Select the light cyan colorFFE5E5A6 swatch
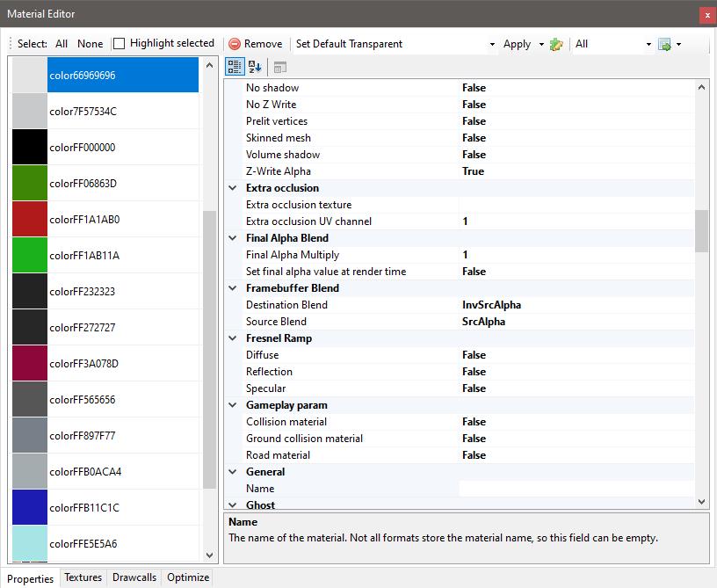This screenshot has height=588, width=717. click(30, 543)
